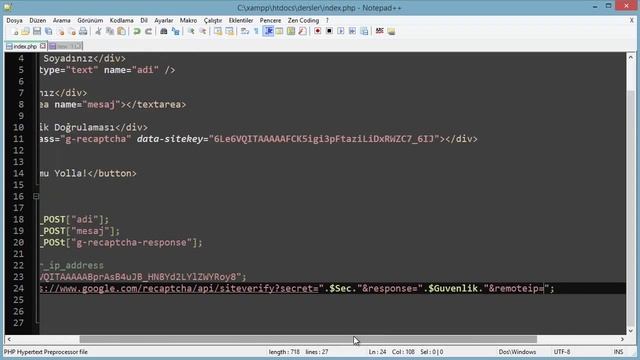This screenshot has height=360, width=640.
Task: Open the question mark help menu
Action: 327,20
